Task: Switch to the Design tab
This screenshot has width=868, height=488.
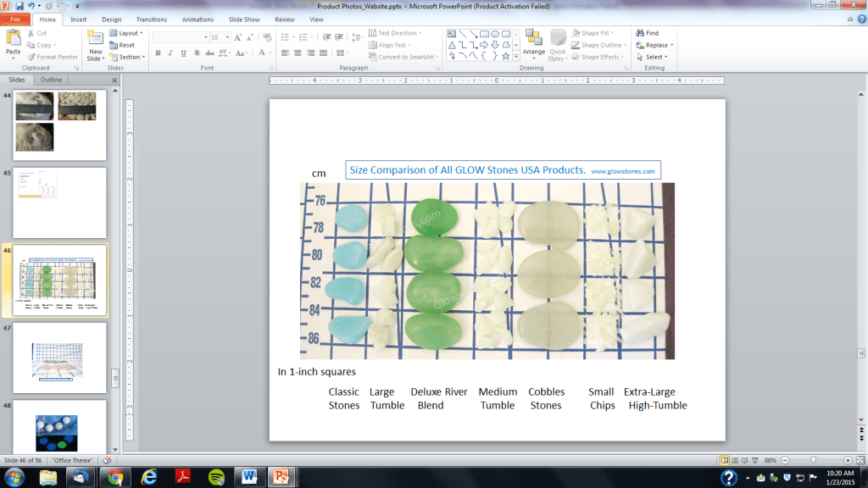Action: pos(111,19)
